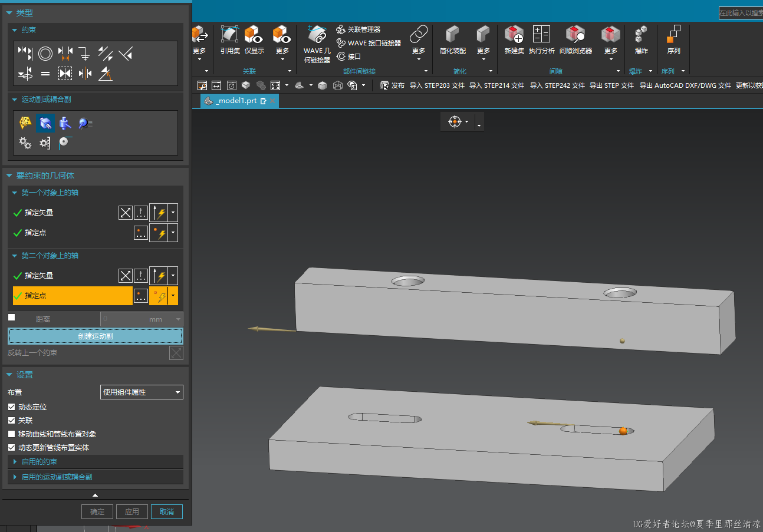Select the Angle constraint icon
Image resolution: width=763 pixels, height=532 pixels.
pyautogui.click(x=105, y=74)
